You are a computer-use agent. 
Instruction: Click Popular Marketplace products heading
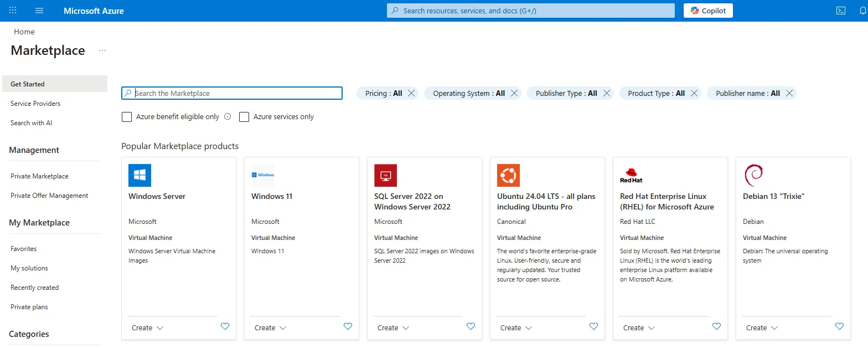pyautogui.click(x=180, y=146)
